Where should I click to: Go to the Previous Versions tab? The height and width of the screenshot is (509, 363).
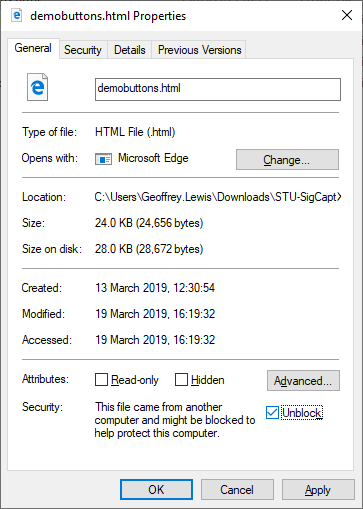199,50
